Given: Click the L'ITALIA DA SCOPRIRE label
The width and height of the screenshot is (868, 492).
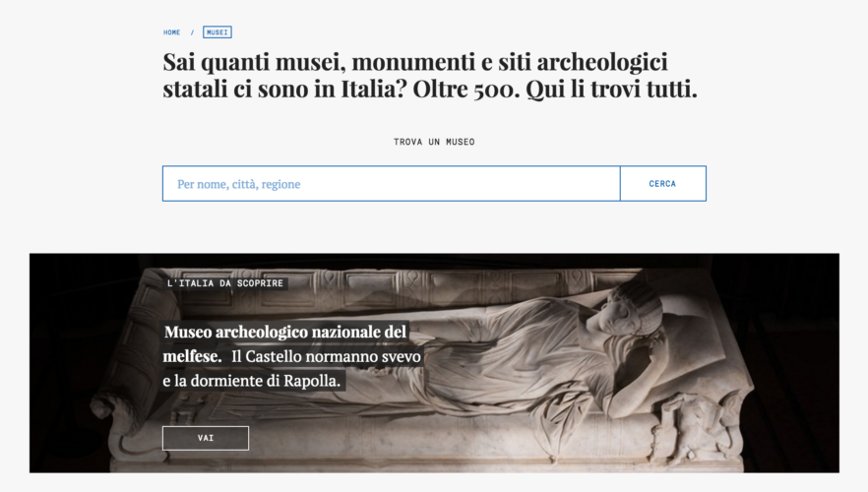Looking at the screenshot, I should (x=225, y=283).
